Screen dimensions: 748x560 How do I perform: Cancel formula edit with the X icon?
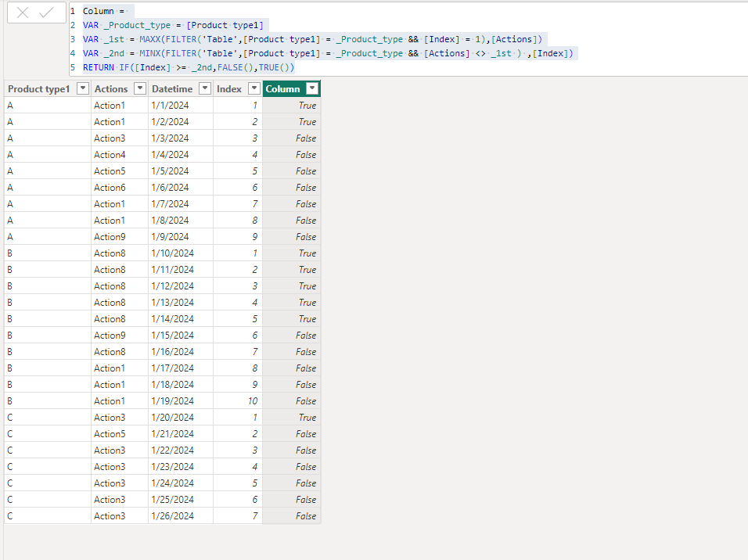[23, 13]
